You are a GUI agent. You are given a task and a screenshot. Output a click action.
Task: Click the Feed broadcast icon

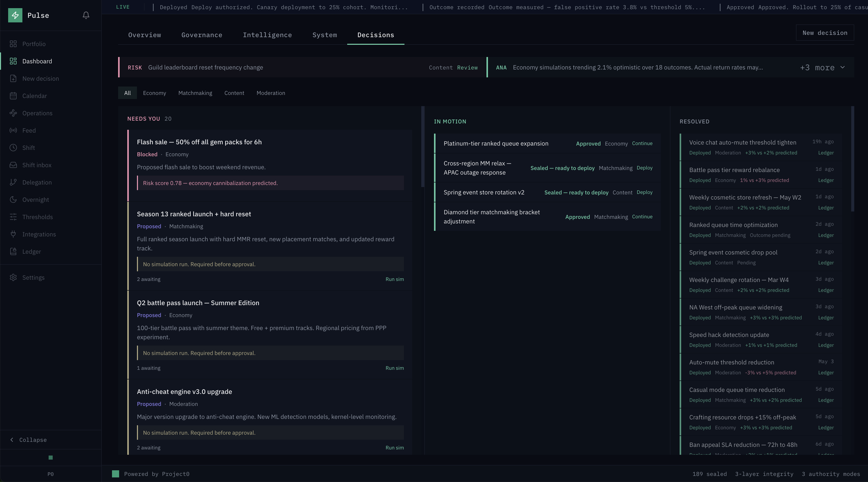(x=13, y=131)
